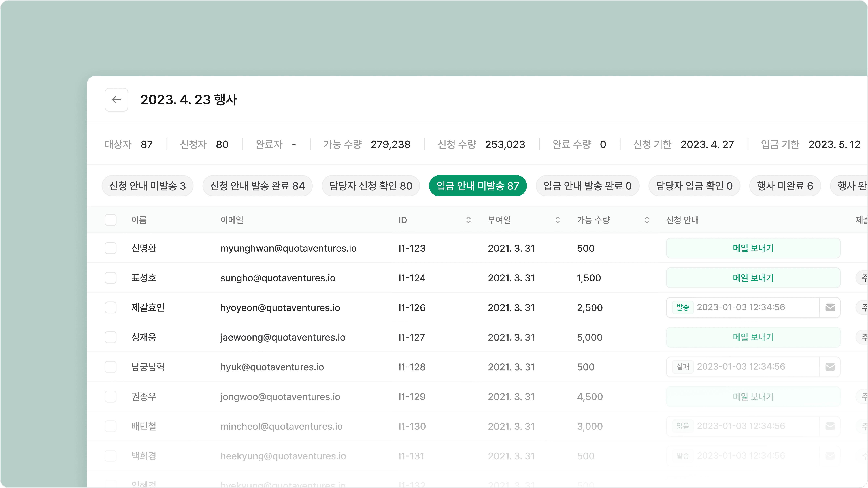Check the checkbox for 신명환
Viewport: 868px width, 488px height.
click(x=110, y=248)
